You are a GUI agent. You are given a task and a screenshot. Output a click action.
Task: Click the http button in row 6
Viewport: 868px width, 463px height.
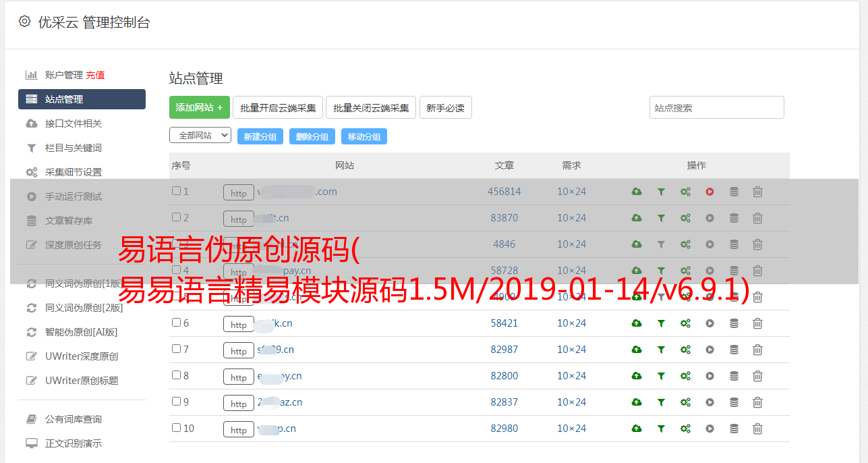[239, 325]
